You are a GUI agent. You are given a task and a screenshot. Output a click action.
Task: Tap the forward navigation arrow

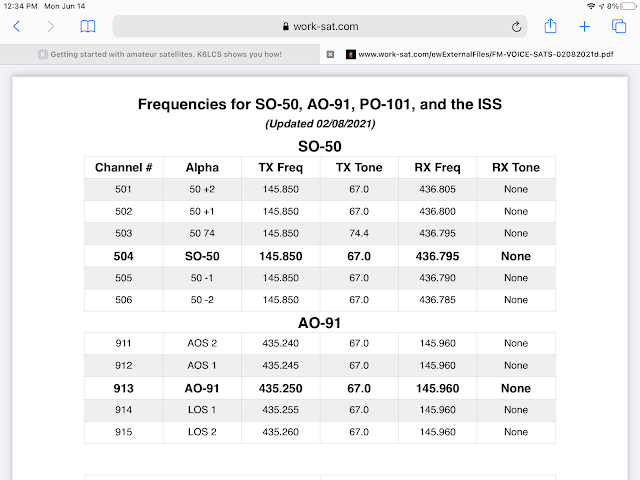51,27
